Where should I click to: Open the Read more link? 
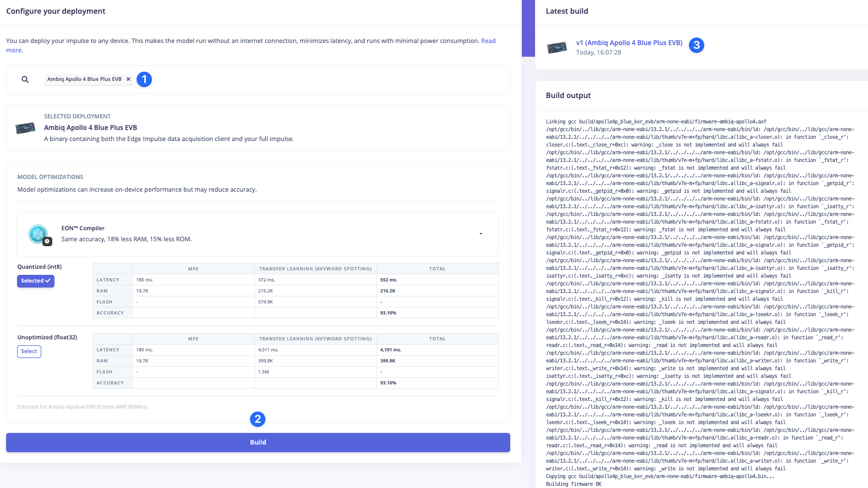(488, 41)
